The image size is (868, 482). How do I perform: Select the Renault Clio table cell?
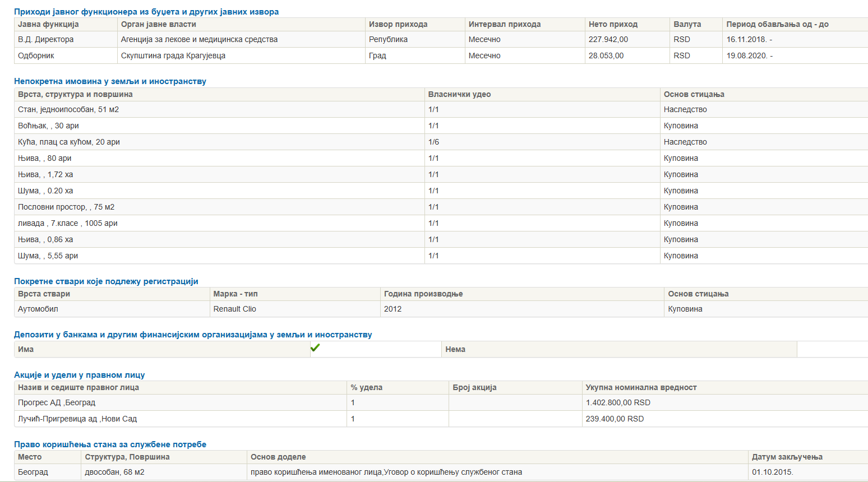coord(234,309)
